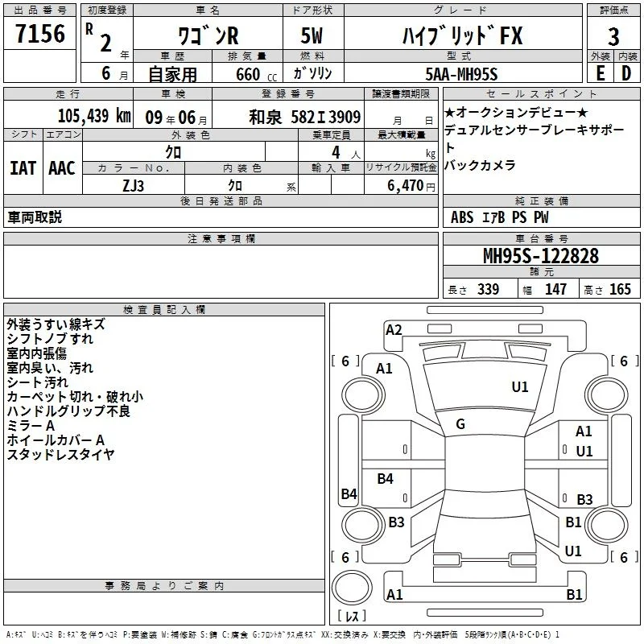Select the grade ハイブリッド FX
This screenshot has height=644, width=644.
(463, 35)
